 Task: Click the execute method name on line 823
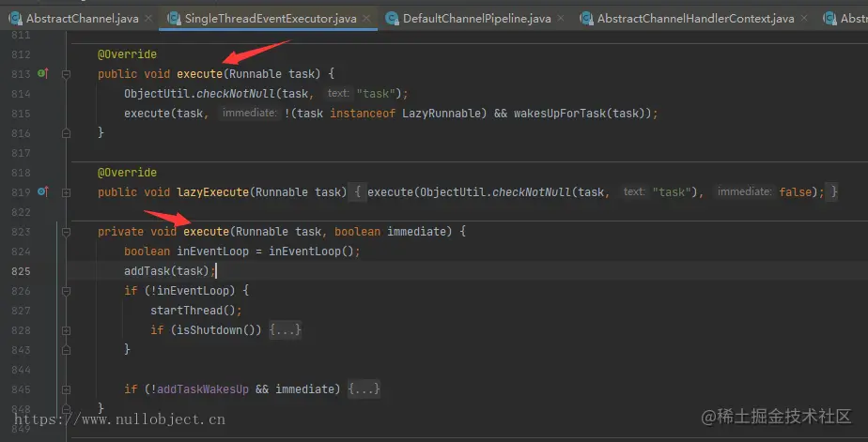coord(206,232)
